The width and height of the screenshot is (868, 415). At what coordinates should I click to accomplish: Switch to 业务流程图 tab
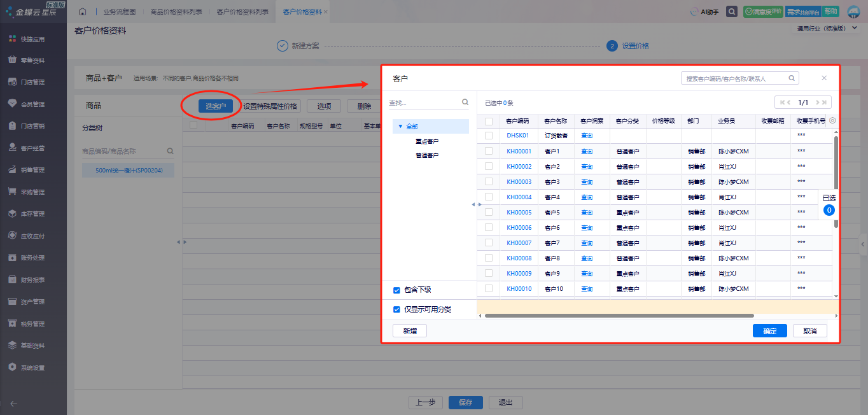pyautogui.click(x=119, y=12)
